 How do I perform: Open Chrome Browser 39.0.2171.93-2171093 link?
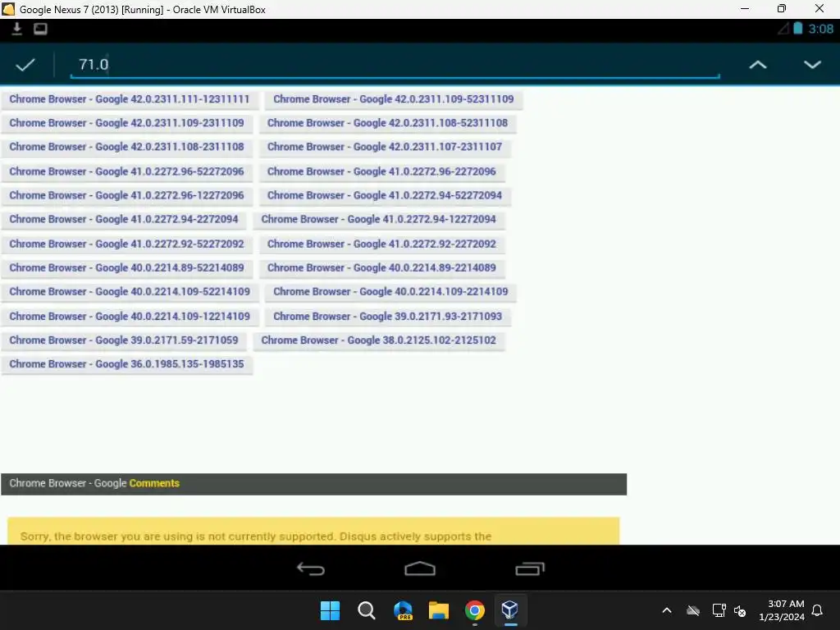388,317
